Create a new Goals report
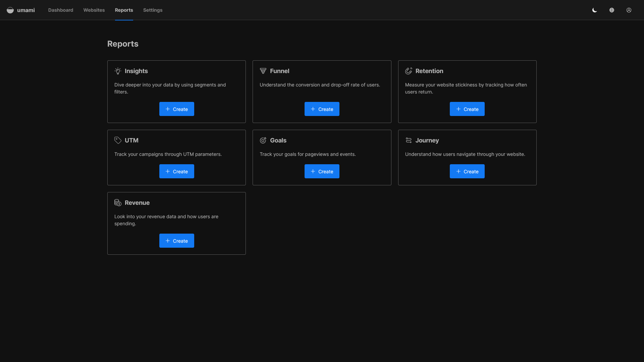 coord(322,171)
